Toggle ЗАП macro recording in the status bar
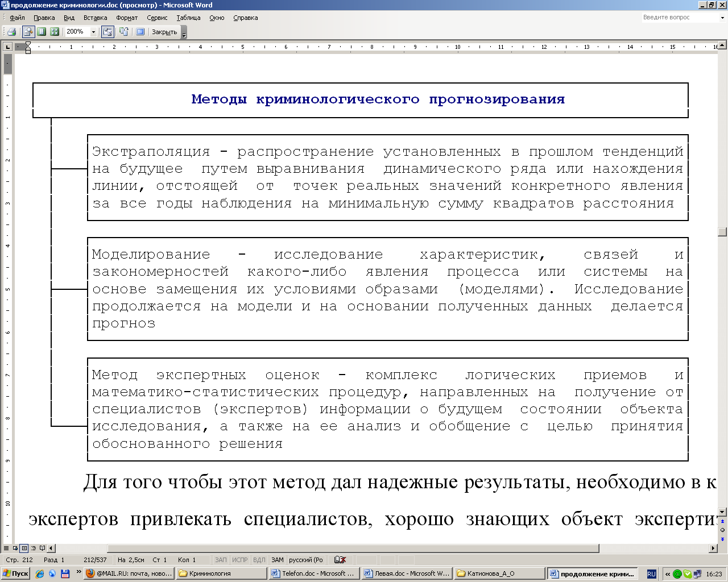728x582 pixels. click(221, 560)
